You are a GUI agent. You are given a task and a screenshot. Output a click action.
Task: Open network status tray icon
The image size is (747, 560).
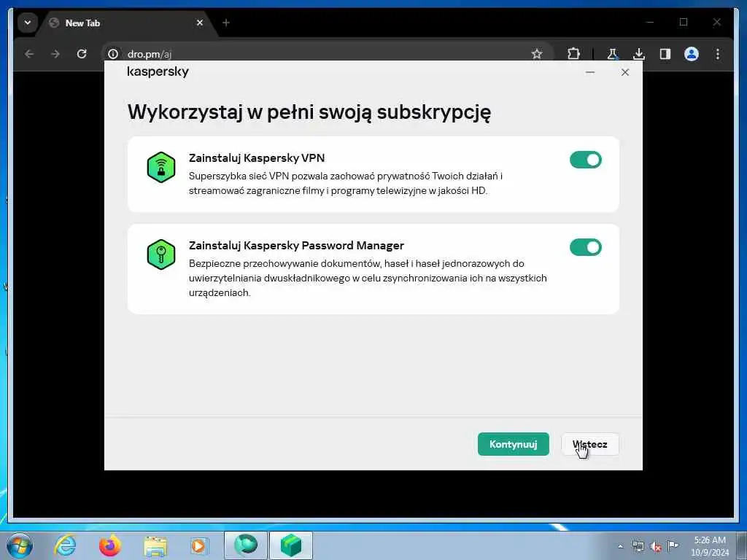(638, 546)
